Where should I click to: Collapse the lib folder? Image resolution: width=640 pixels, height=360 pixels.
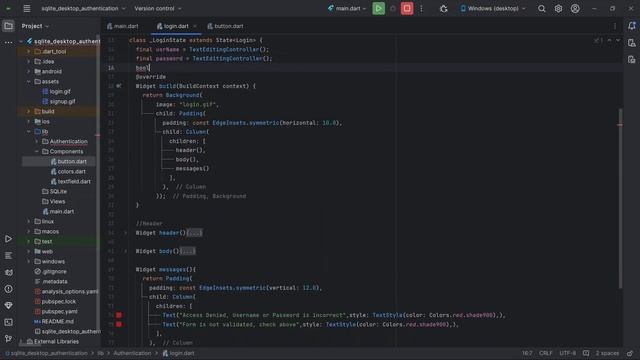(29, 131)
